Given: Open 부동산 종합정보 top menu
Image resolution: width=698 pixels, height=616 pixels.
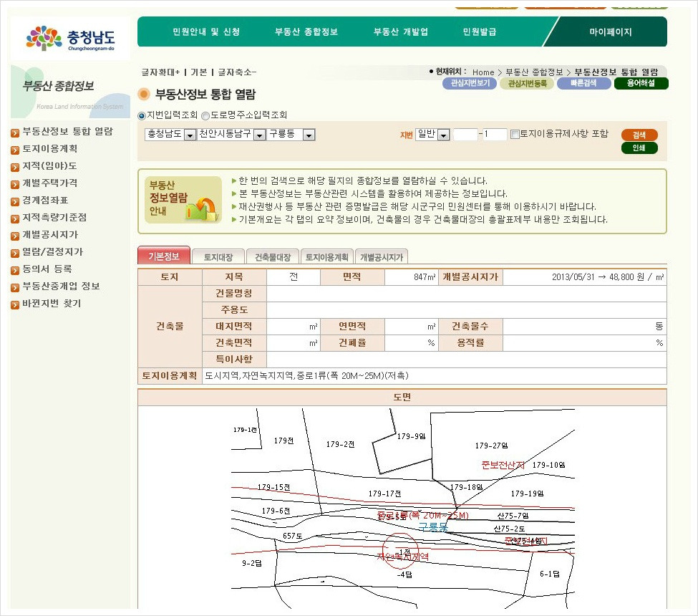Looking at the screenshot, I should point(306,32).
